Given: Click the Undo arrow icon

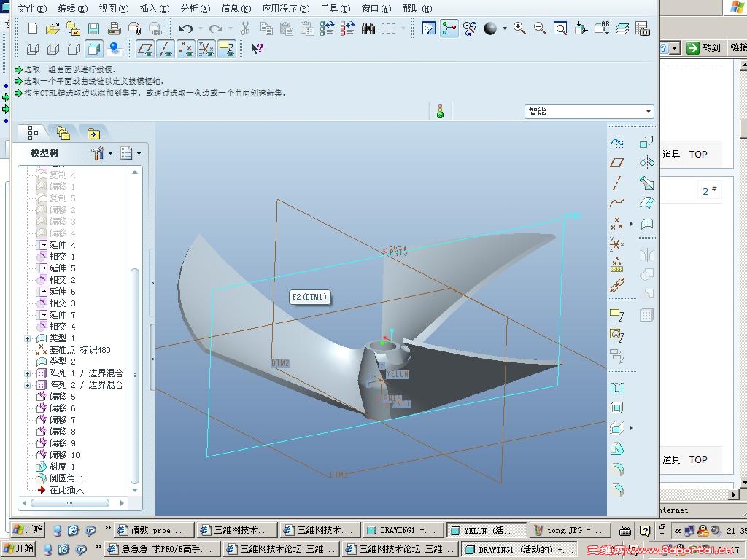Looking at the screenshot, I should [x=185, y=28].
